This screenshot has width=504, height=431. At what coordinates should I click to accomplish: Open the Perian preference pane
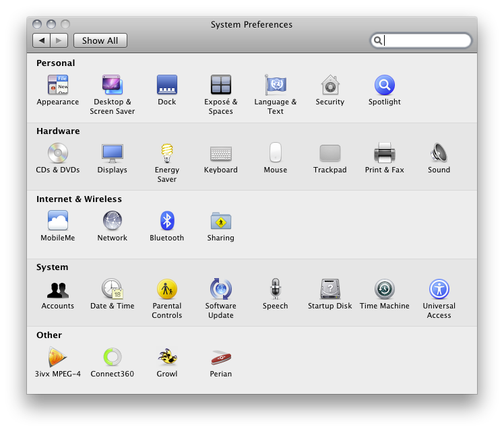click(221, 357)
